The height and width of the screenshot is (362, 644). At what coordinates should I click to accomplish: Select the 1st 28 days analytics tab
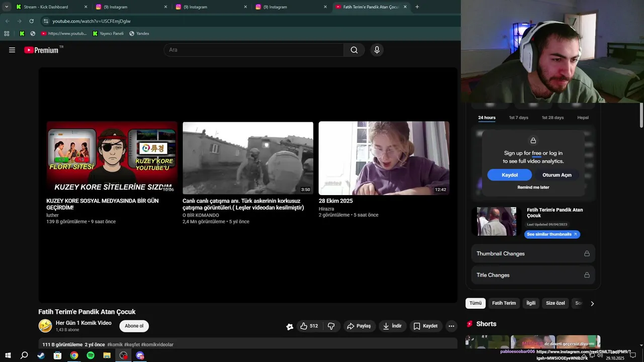click(x=552, y=118)
